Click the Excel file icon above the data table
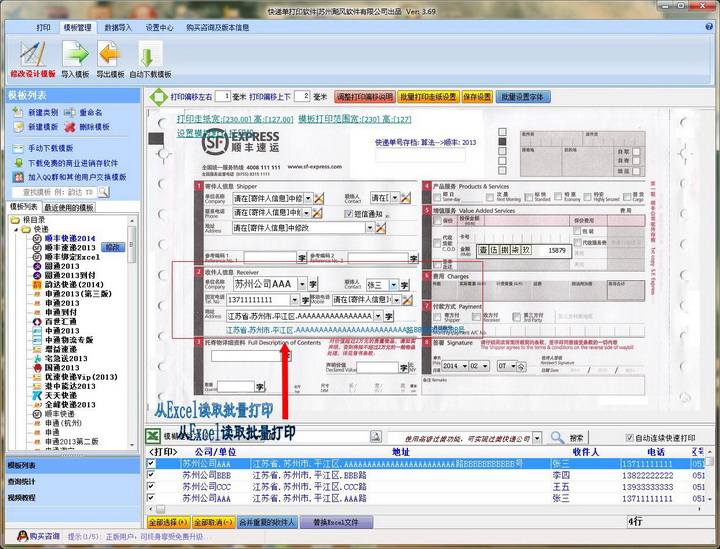Screen dimensions: 720x549 point(153,436)
